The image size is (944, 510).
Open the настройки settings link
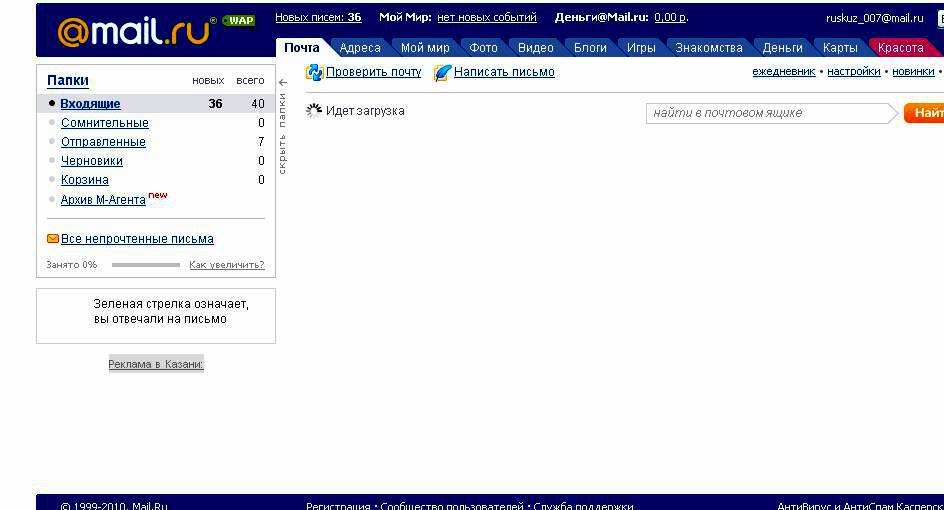click(853, 72)
